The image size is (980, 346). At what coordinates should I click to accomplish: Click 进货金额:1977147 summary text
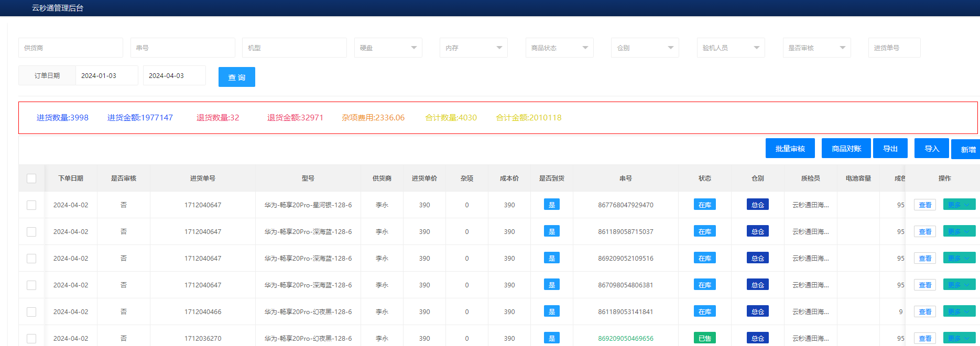pyautogui.click(x=140, y=118)
